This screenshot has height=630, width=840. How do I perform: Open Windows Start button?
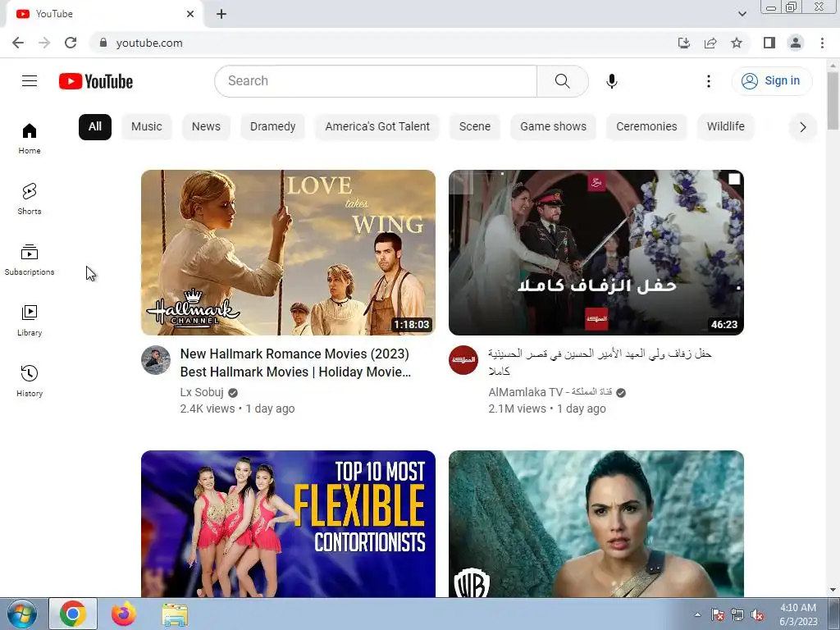tap(22, 614)
